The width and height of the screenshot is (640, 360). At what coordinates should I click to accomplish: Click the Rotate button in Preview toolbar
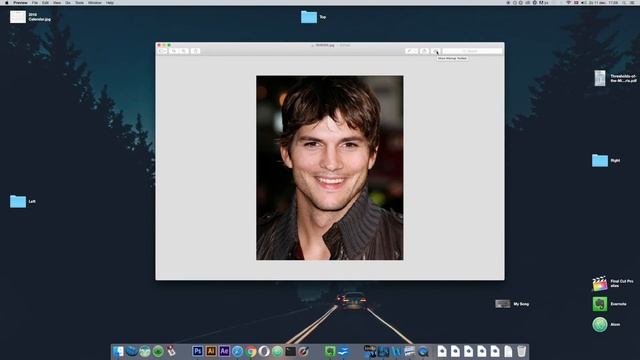pyautogui.click(x=424, y=51)
